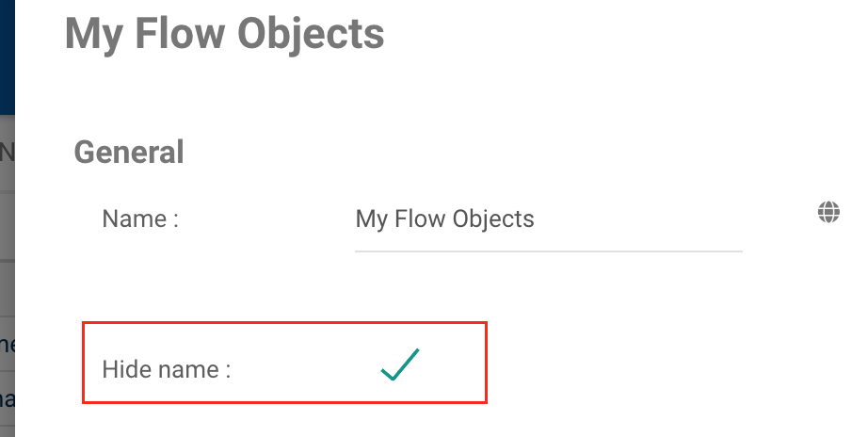Image resolution: width=868 pixels, height=437 pixels.
Task: Click the General section heading
Action: coord(129,152)
